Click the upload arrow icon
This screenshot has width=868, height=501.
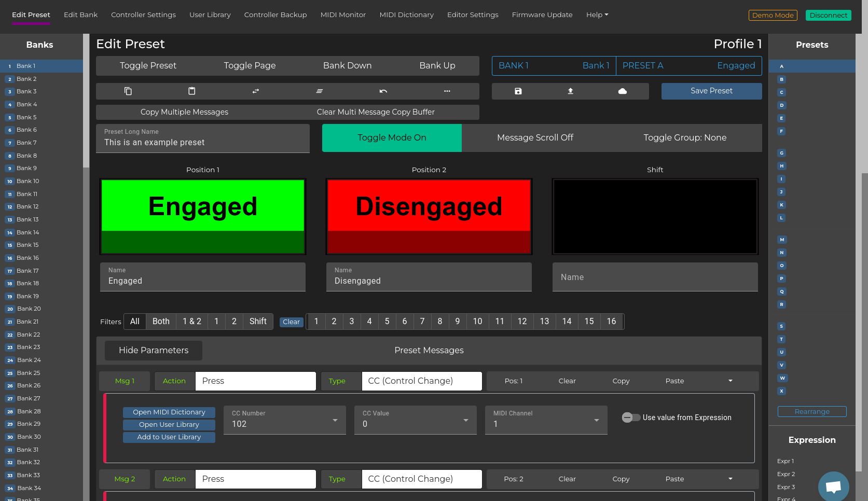[570, 91]
